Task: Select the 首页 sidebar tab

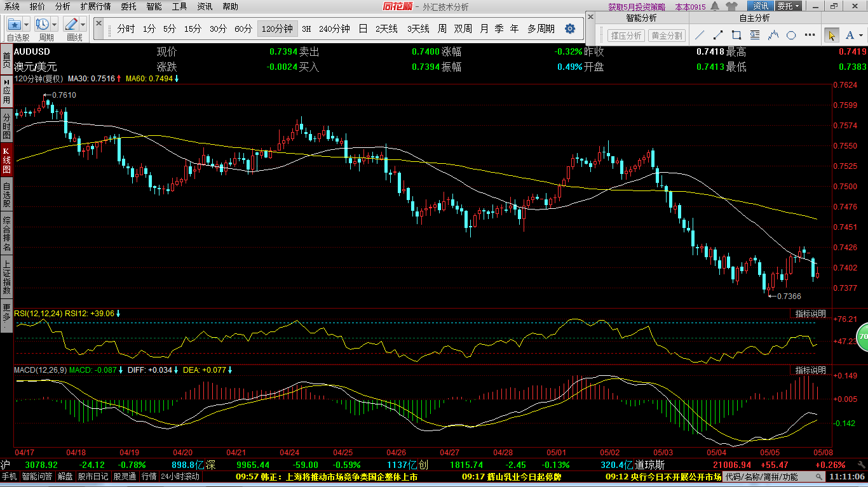Action: [x=6, y=60]
